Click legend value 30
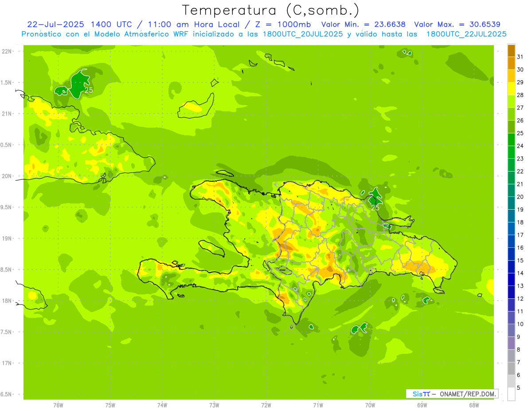 [x=520, y=70]
